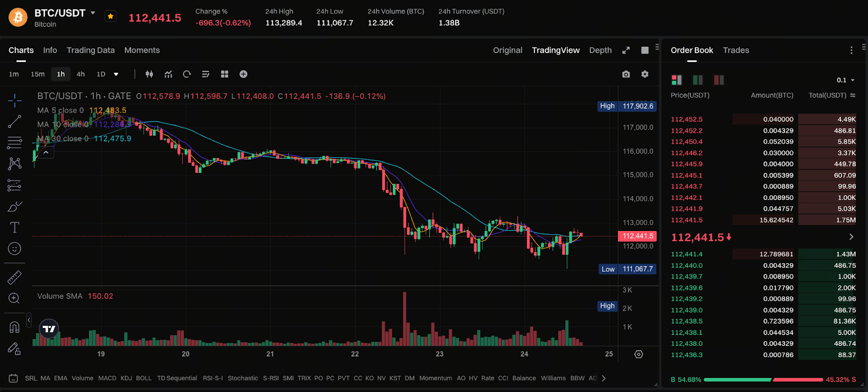The image size is (868, 392).
Task: Switch to the Trades tab
Action: click(x=736, y=50)
